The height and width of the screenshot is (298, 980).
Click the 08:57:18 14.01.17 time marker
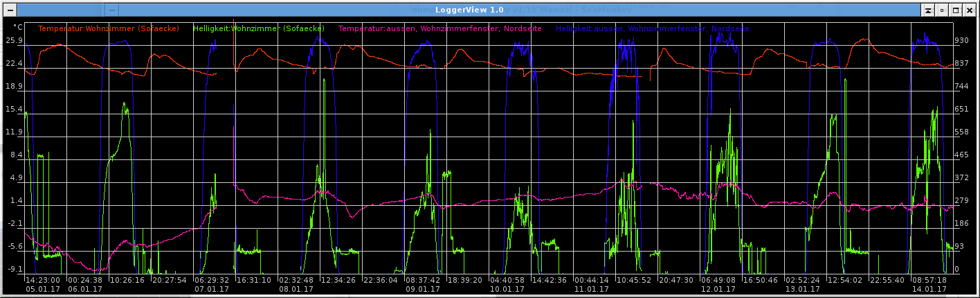[x=929, y=284]
